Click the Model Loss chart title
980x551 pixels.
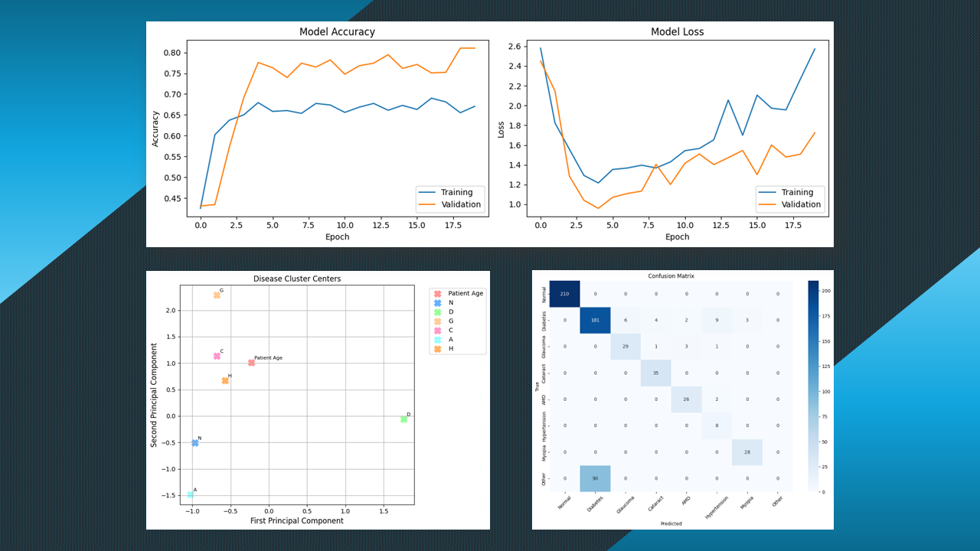(x=677, y=32)
